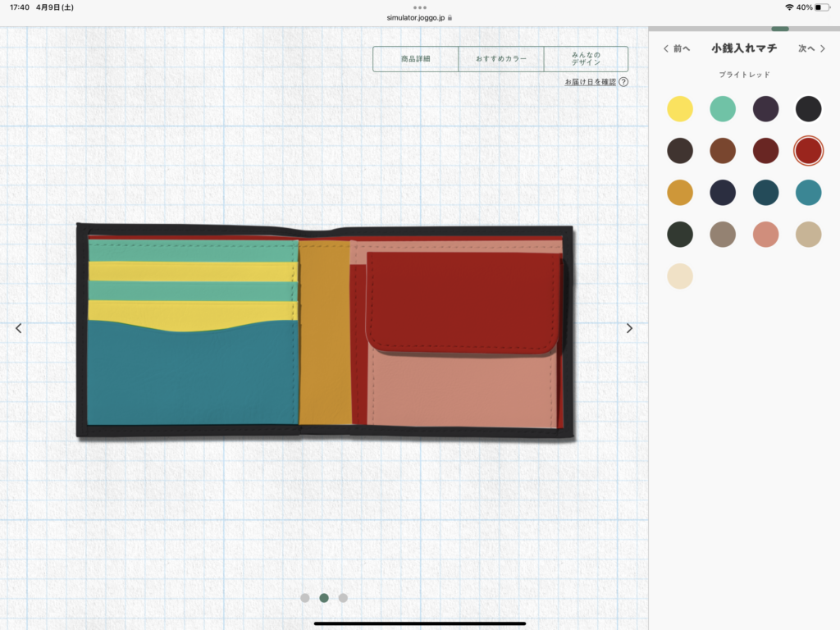Select the mint green color swatch
Image resolution: width=840 pixels, height=630 pixels.
tap(723, 109)
